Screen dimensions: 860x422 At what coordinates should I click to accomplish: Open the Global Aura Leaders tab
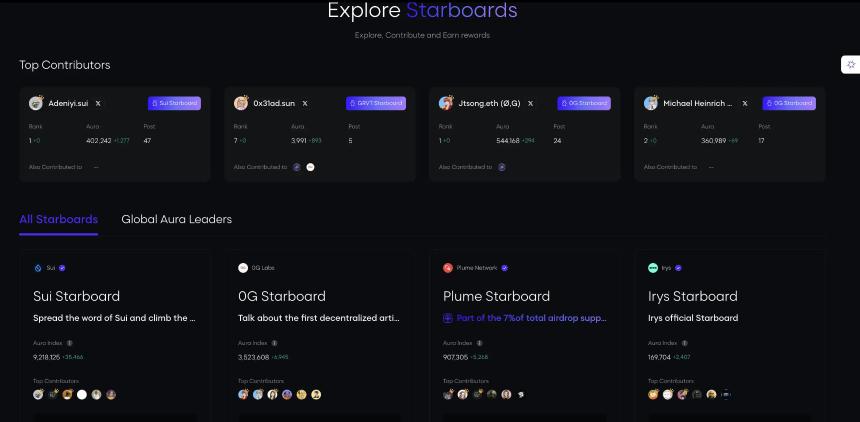click(176, 219)
